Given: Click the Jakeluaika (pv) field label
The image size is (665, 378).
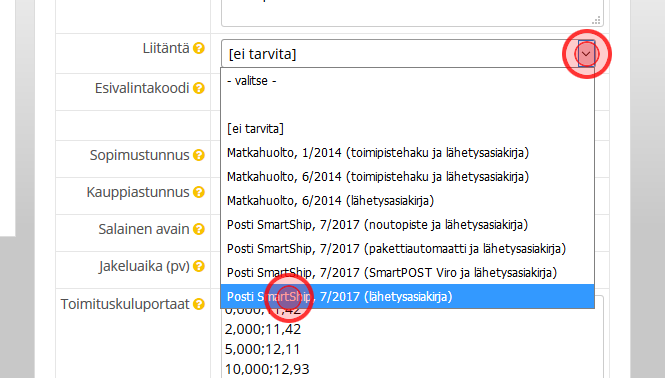Looking at the screenshot, I should pyautogui.click(x=144, y=266).
